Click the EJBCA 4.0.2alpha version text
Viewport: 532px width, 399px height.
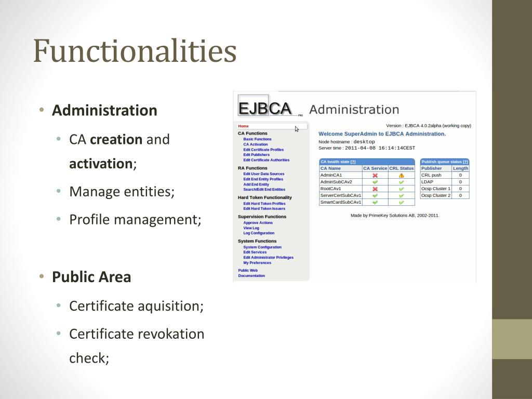click(429, 126)
